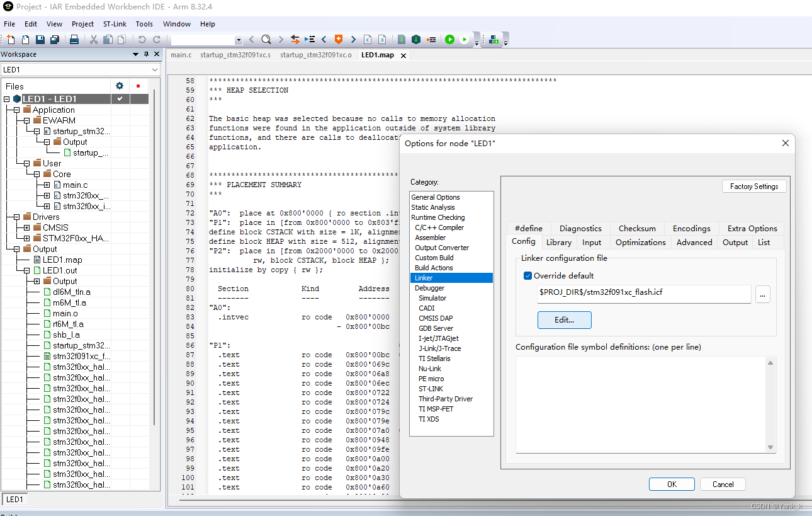
Task: Collapse the User group
Action: (27, 163)
